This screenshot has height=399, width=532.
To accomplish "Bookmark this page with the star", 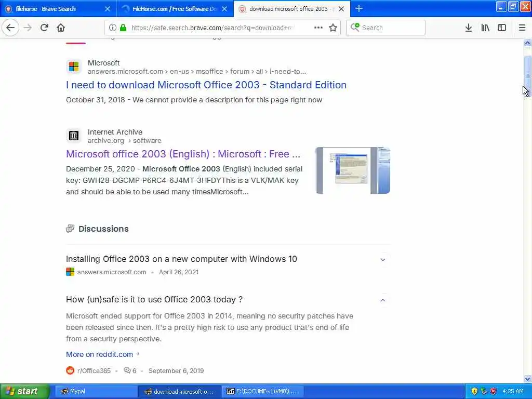I will pos(333,28).
